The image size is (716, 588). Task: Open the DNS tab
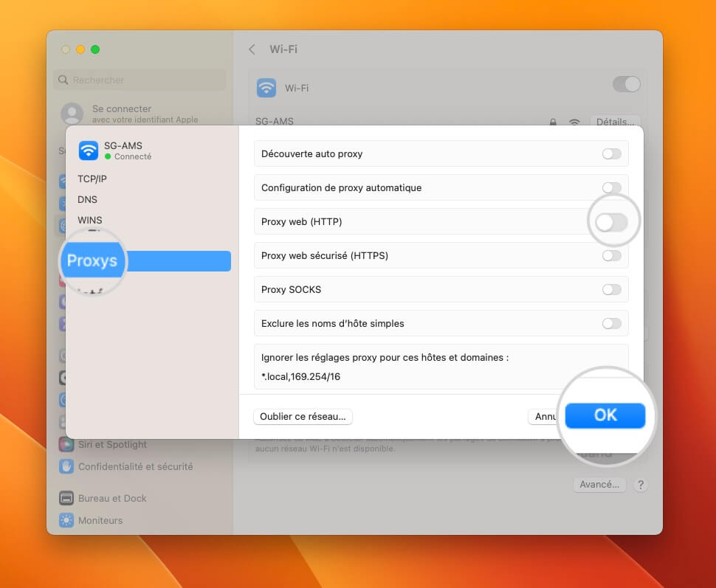click(x=87, y=199)
